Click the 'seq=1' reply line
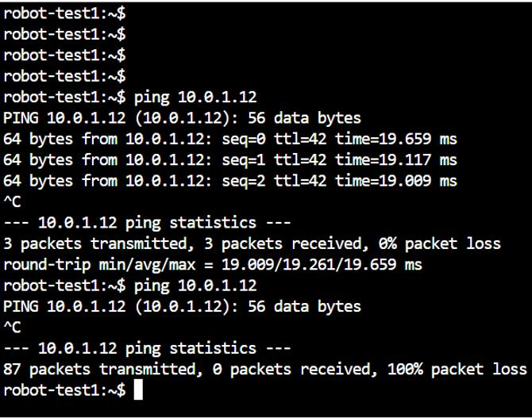 click(x=230, y=160)
